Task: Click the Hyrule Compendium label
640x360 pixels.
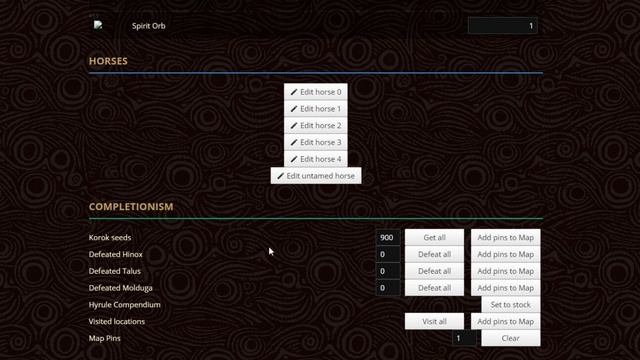Action: 124,304
